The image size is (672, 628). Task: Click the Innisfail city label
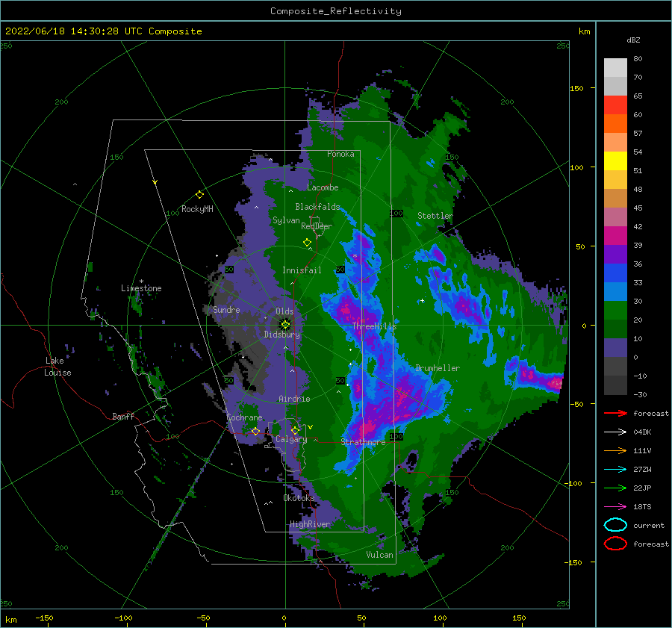click(302, 270)
